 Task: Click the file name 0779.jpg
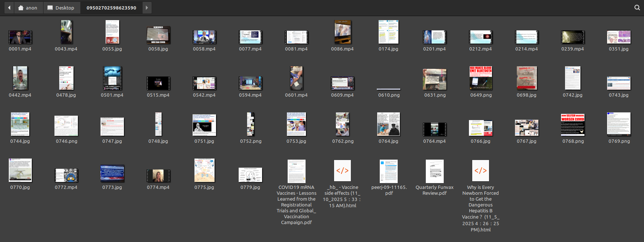point(250,187)
